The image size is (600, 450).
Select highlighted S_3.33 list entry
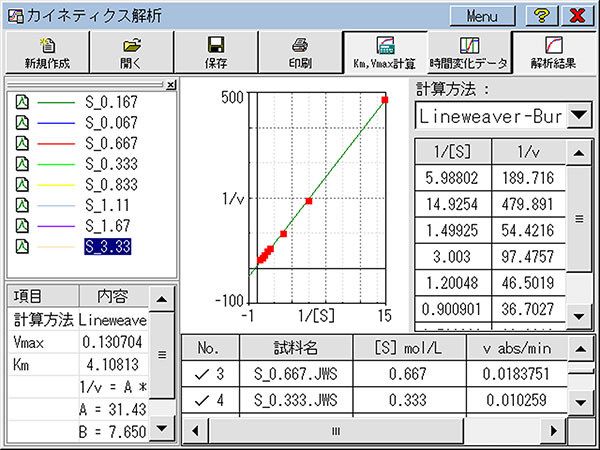pos(108,247)
